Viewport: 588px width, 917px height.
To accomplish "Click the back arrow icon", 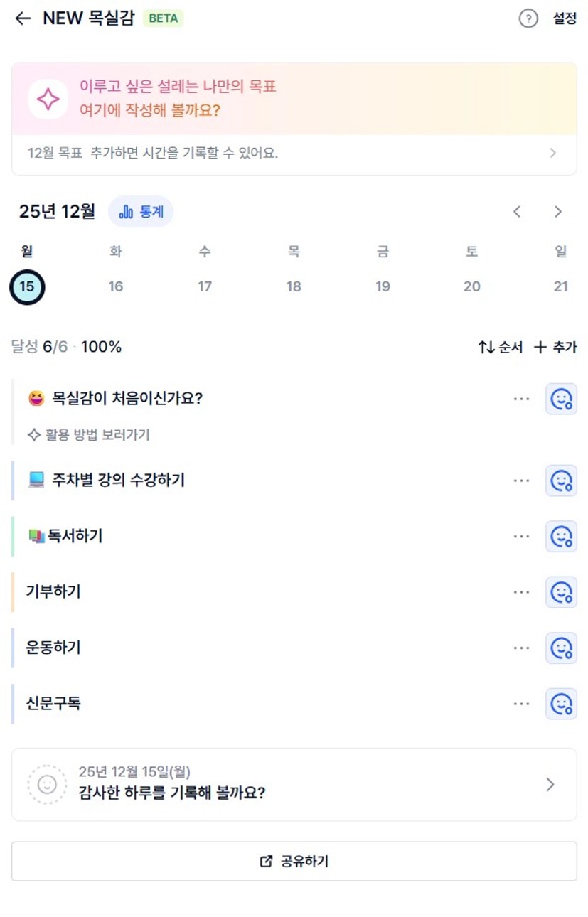I will (23, 18).
